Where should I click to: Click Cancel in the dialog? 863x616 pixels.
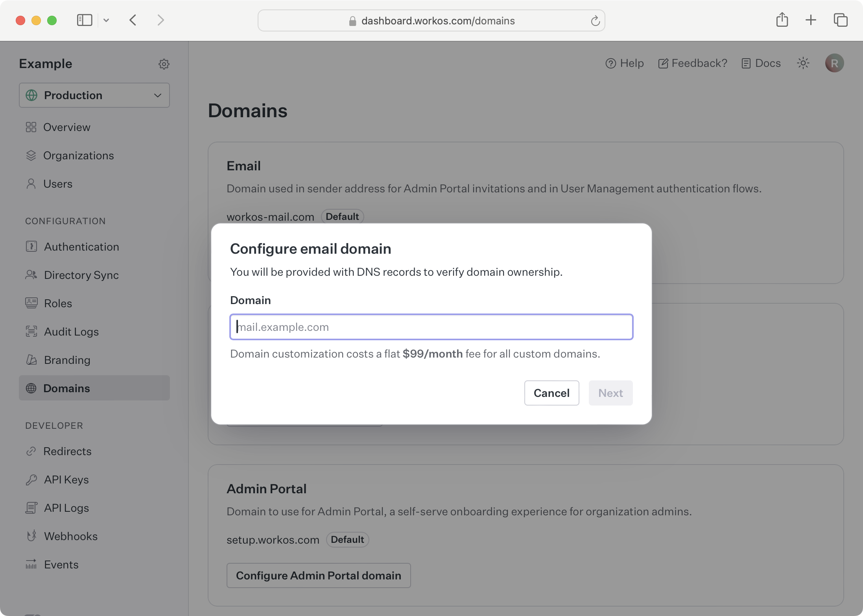[551, 393]
